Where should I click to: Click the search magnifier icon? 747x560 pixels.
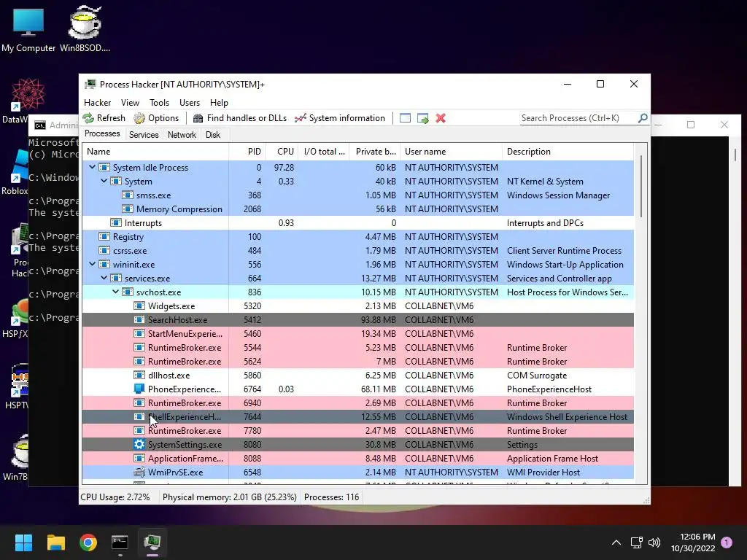point(643,117)
